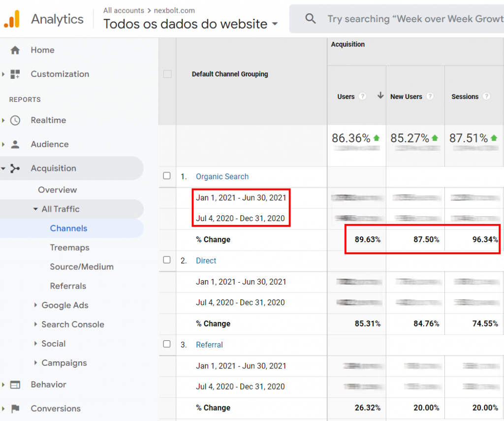Open the Organic Search channel link
504x421 pixels.
[x=222, y=176]
